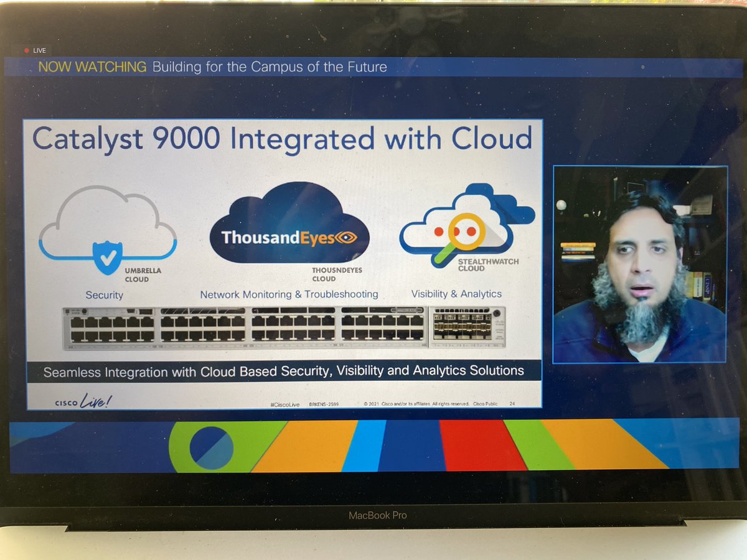Click the red LIVE indicator dot
The width and height of the screenshot is (747, 560).
click(x=26, y=50)
